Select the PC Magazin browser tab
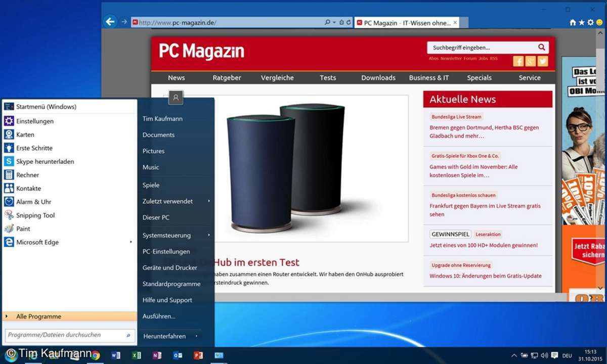Screen dimensions: 607x364 407,23
